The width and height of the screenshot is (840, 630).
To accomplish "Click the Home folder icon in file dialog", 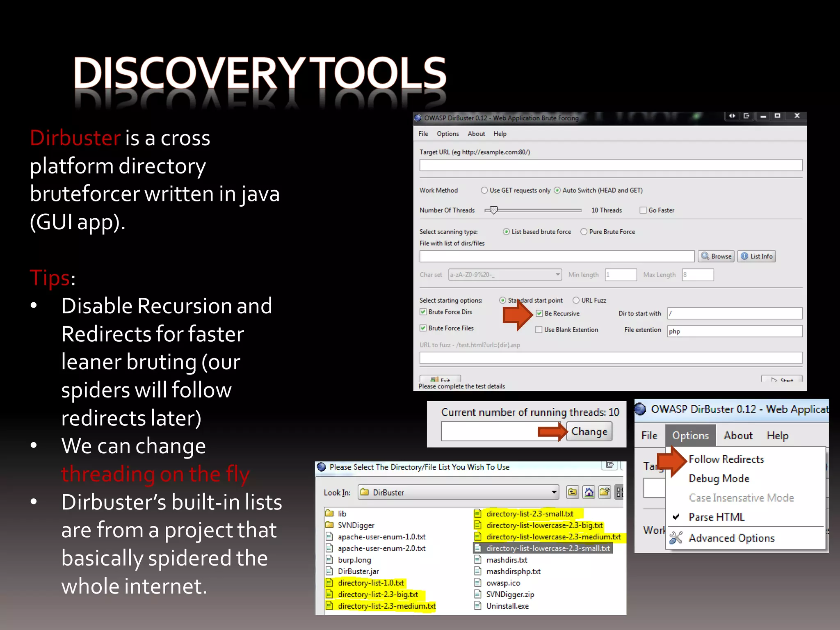I will 589,492.
